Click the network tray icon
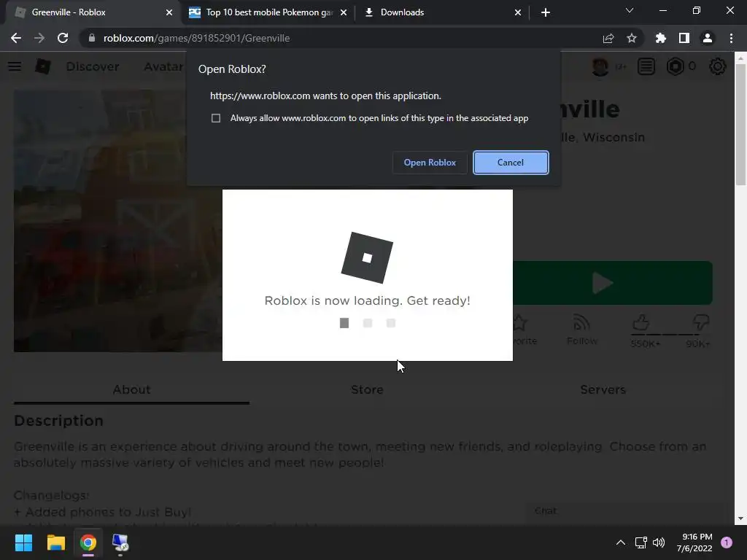This screenshot has height=560, width=747. (640, 542)
